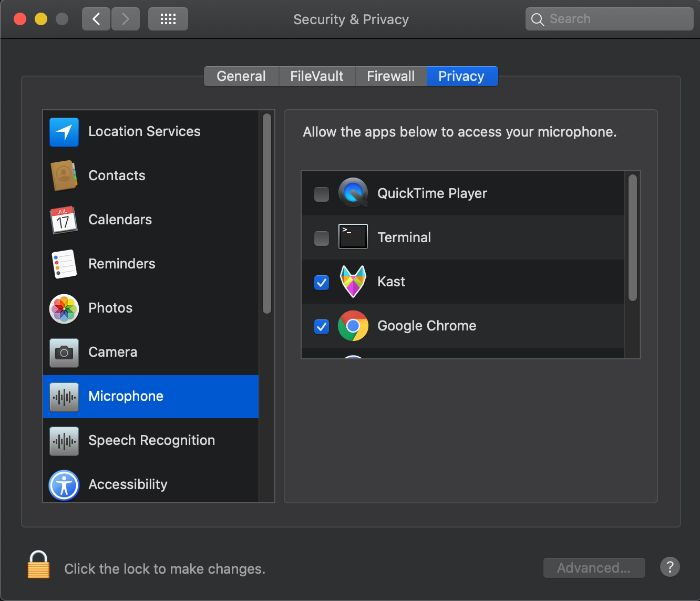The image size is (700, 601).
Task: Tick the Terminal microphone checkbox
Action: (322, 238)
